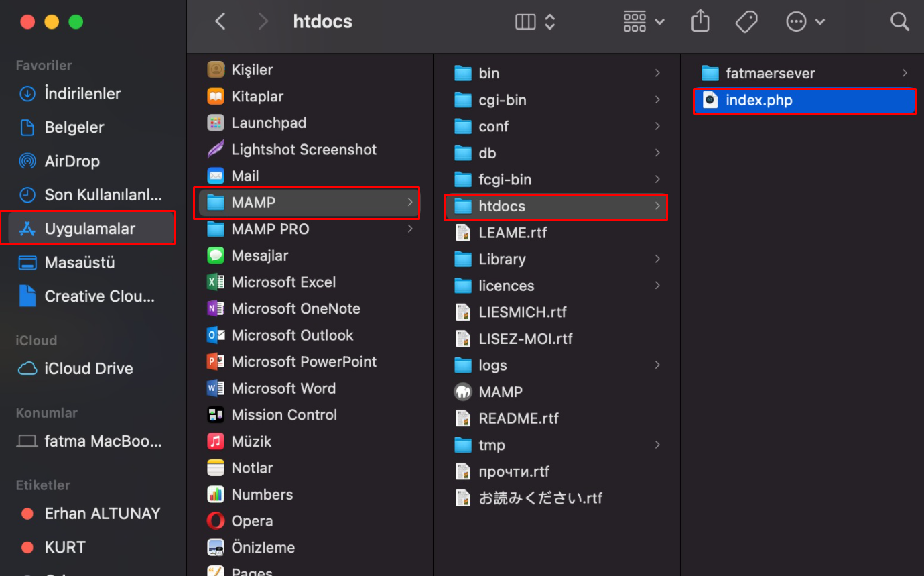This screenshot has height=576, width=924.
Task: Click the Search magnifier icon
Action: tap(899, 21)
